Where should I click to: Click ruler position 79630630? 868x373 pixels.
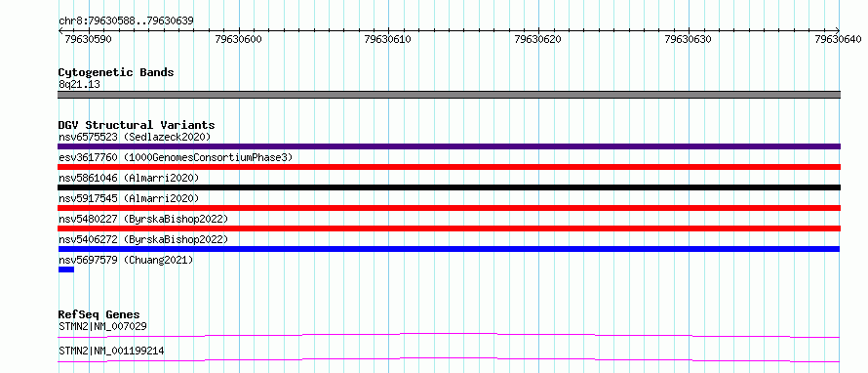click(689, 39)
